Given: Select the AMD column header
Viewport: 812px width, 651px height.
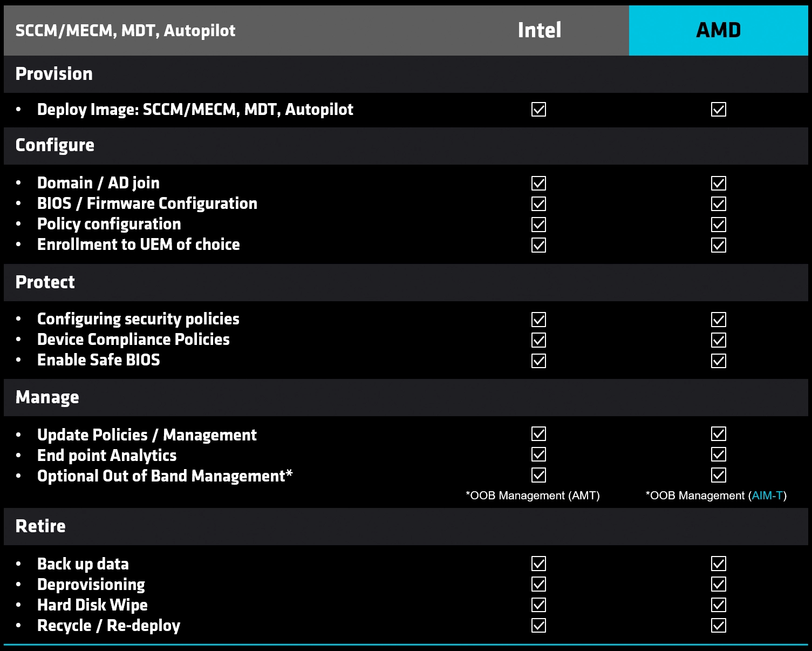Looking at the screenshot, I should [718, 30].
